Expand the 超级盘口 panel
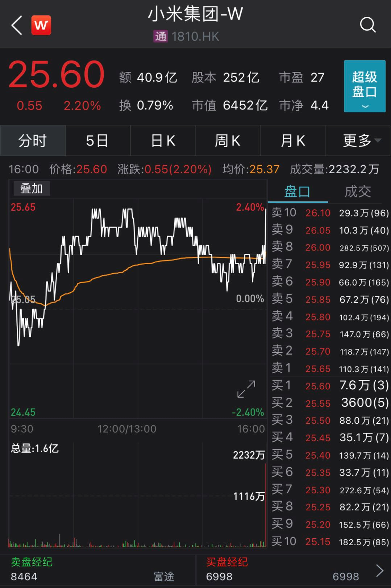The width and height of the screenshot is (391, 588). (x=365, y=86)
